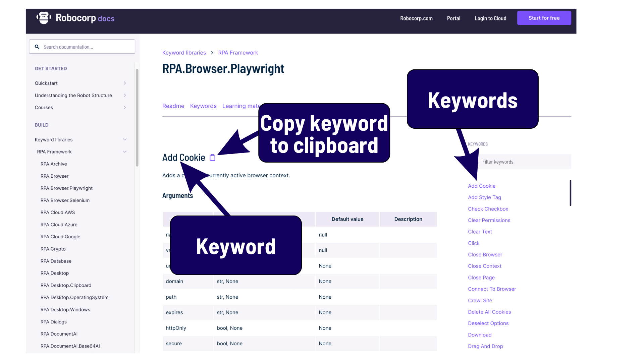Image resolution: width=644 pixels, height=362 pixels.
Task: Jump to the Click keyword
Action: 474,243
